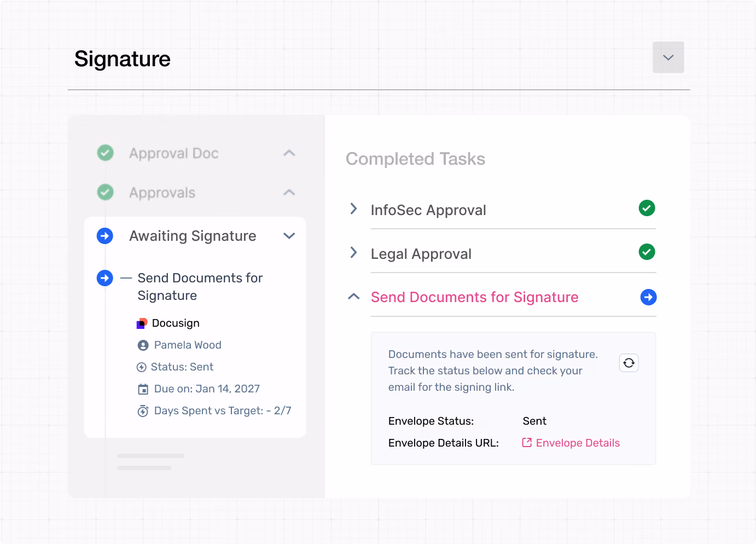Expand the InfoSec Approval task chevron

pyautogui.click(x=354, y=209)
